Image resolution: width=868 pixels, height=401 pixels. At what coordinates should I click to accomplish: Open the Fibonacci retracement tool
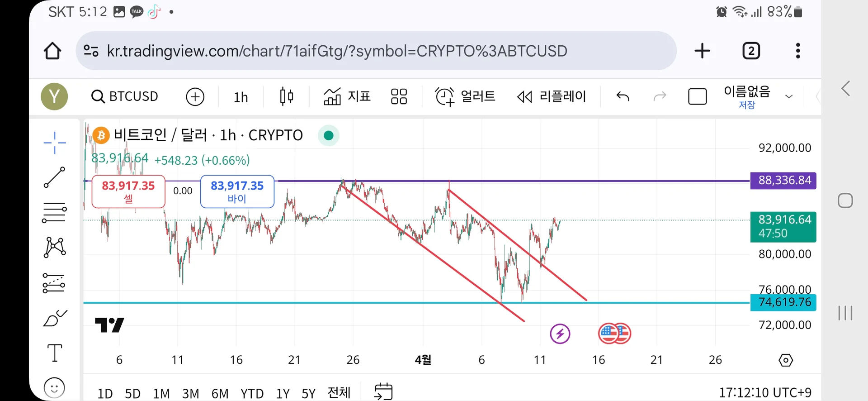[54, 212]
